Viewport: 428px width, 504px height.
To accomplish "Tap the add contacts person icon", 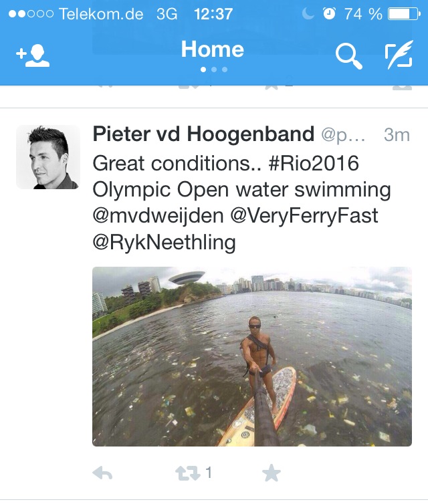I will tap(33, 56).
